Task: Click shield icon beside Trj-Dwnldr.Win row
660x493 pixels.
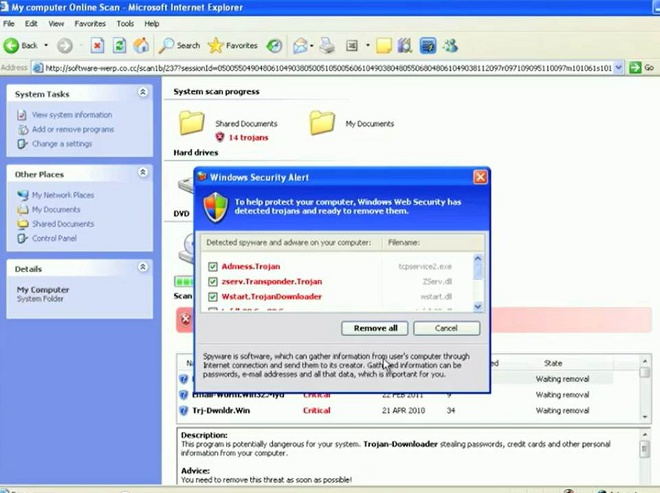Action: tap(184, 410)
